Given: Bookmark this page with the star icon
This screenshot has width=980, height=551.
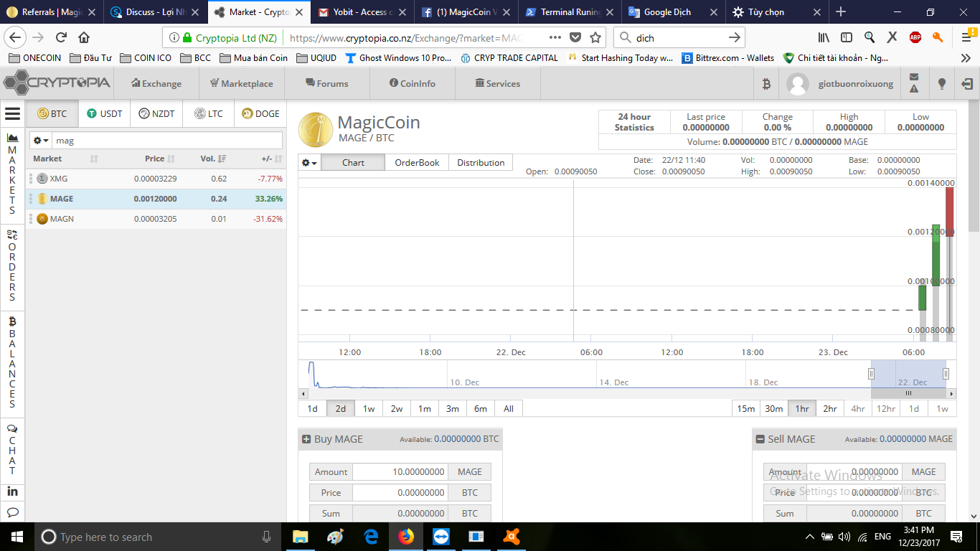Looking at the screenshot, I should (x=595, y=37).
